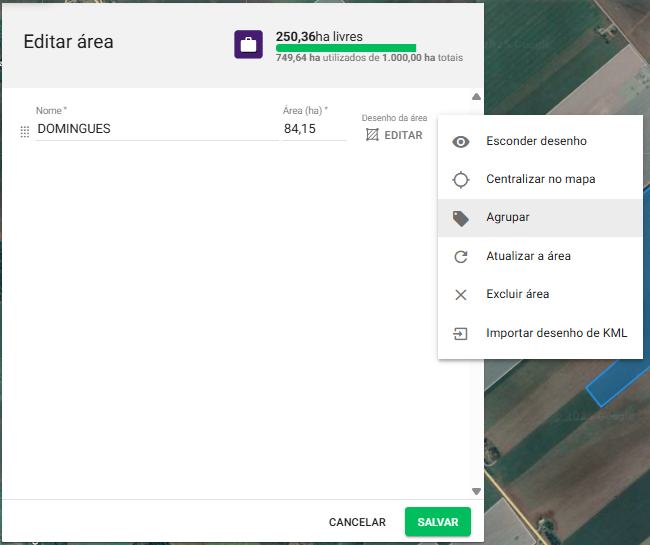This screenshot has height=545, width=650.
Task: Click the EDITAR area drawing button
Action: point(394,135)
